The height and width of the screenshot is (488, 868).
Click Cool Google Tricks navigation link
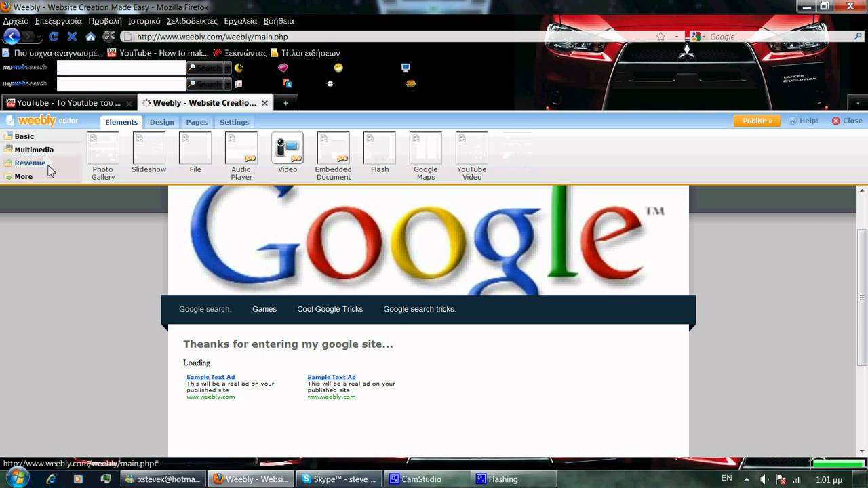pyautogui.click(x=330, y=309)
